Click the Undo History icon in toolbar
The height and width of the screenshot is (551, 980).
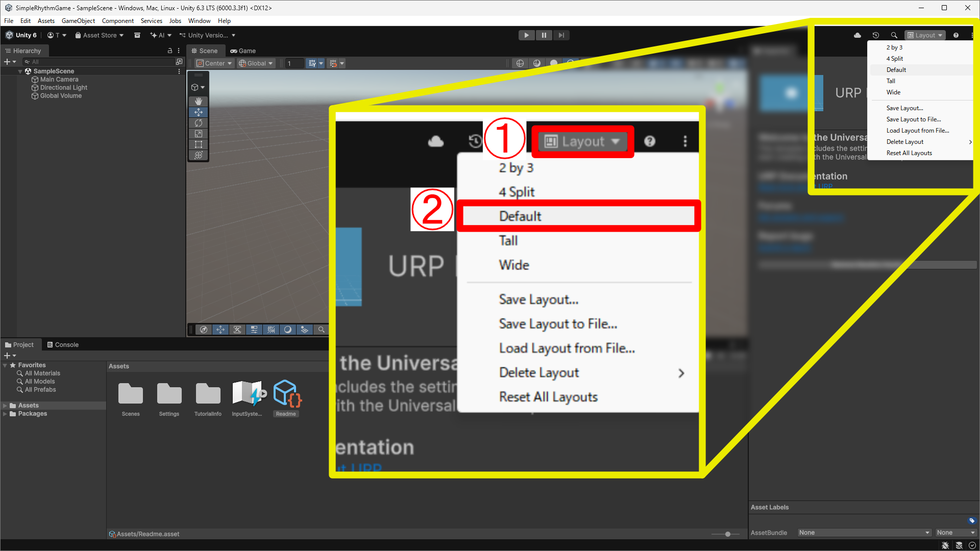[876, 35]
